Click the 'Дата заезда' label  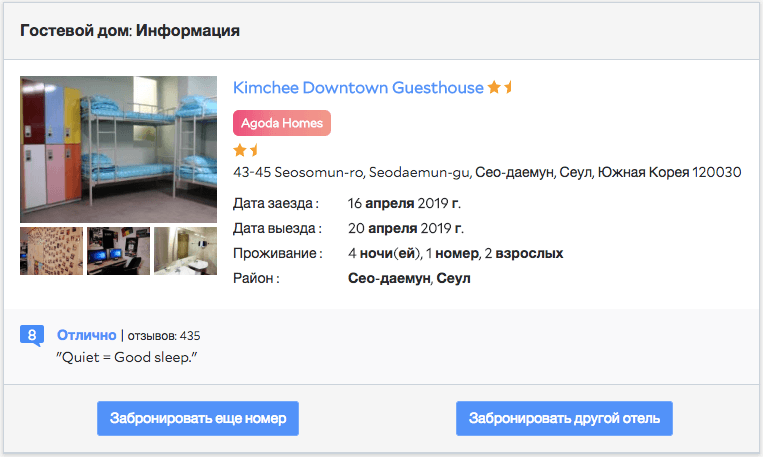[276, 203]
